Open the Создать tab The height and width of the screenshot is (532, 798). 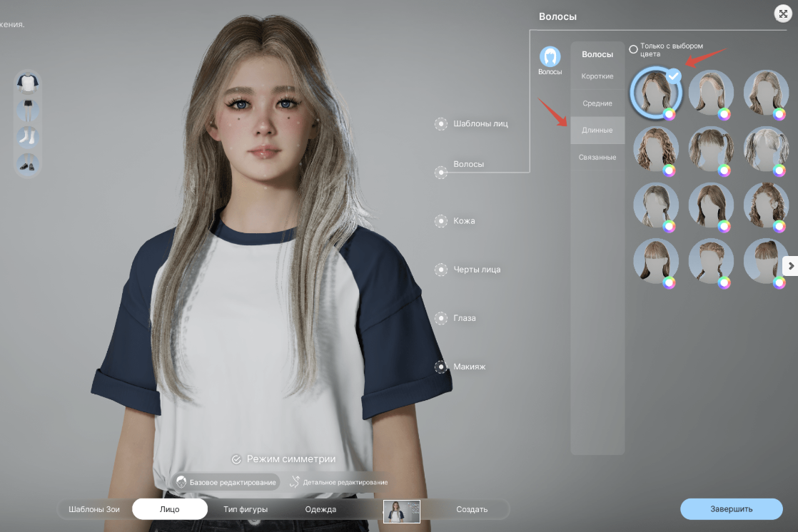(472, 509)
